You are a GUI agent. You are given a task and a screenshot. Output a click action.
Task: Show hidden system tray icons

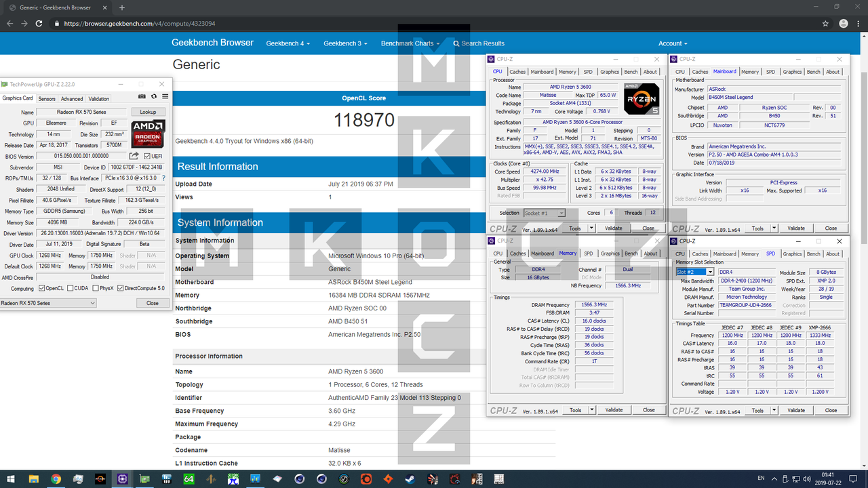click(x=774, y=479)
